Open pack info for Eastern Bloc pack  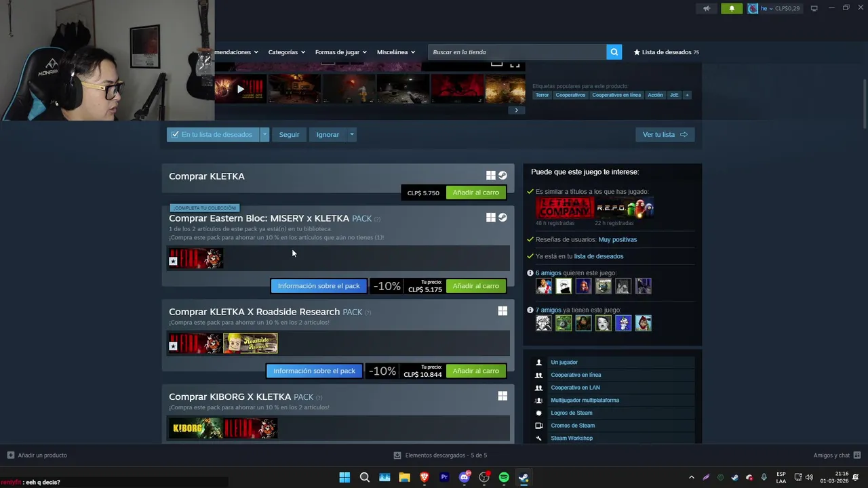[319, 286]
